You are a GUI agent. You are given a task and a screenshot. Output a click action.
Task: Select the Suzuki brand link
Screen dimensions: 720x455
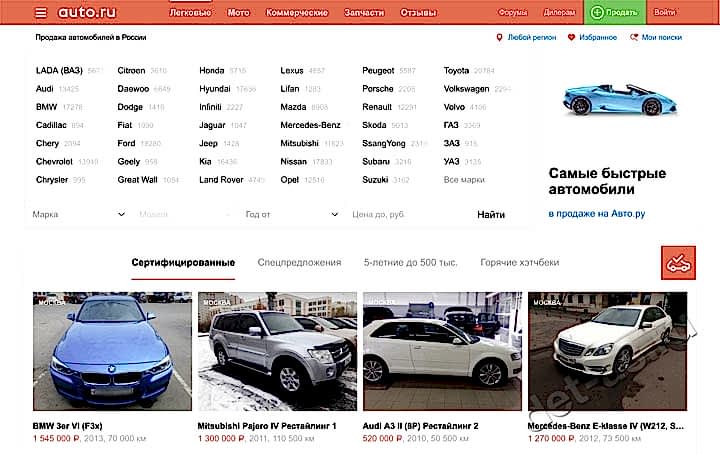(375, 180)
